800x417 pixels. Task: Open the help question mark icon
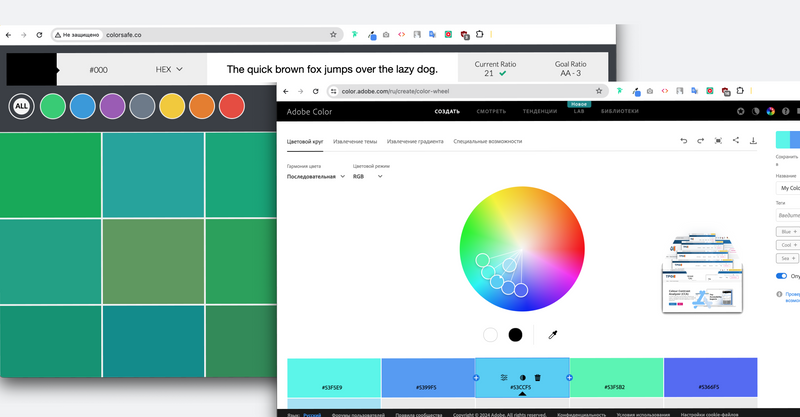coord(786,111)
